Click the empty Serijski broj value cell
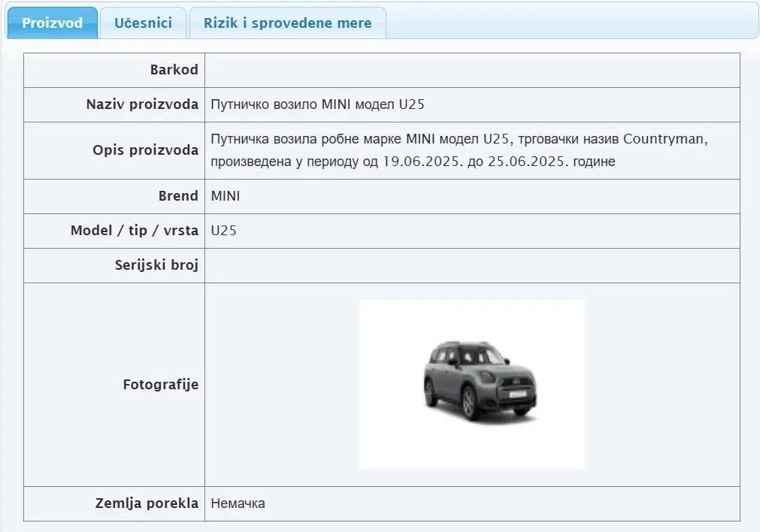 471,265
